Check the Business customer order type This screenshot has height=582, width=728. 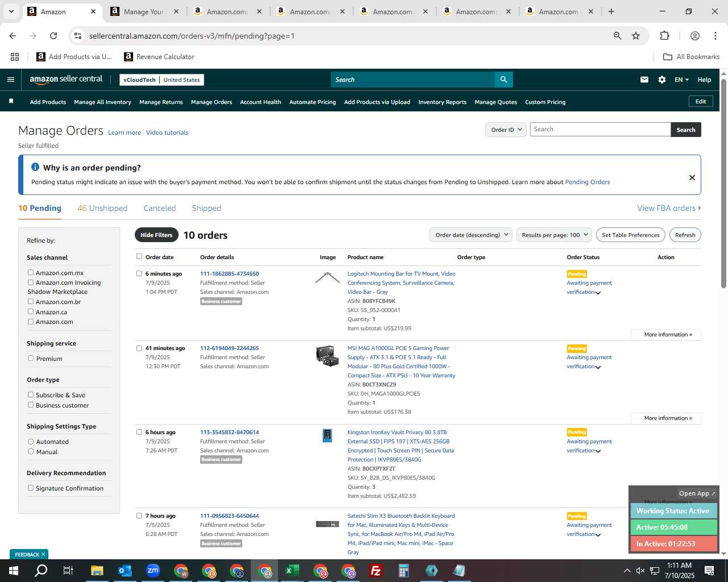31,405
